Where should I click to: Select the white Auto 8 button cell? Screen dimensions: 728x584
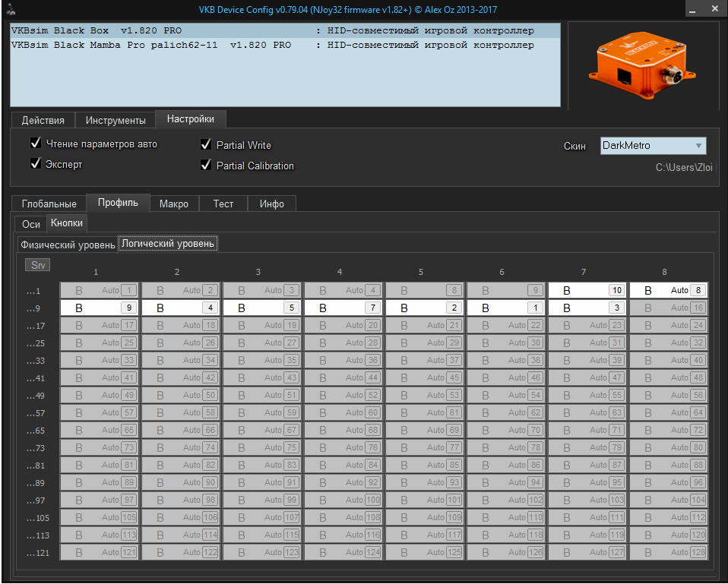click(669, 290)
